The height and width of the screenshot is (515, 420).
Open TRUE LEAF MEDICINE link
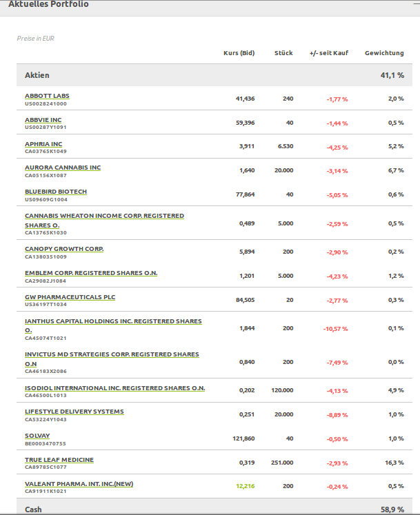pyautogui.click(x=59, y=460)
